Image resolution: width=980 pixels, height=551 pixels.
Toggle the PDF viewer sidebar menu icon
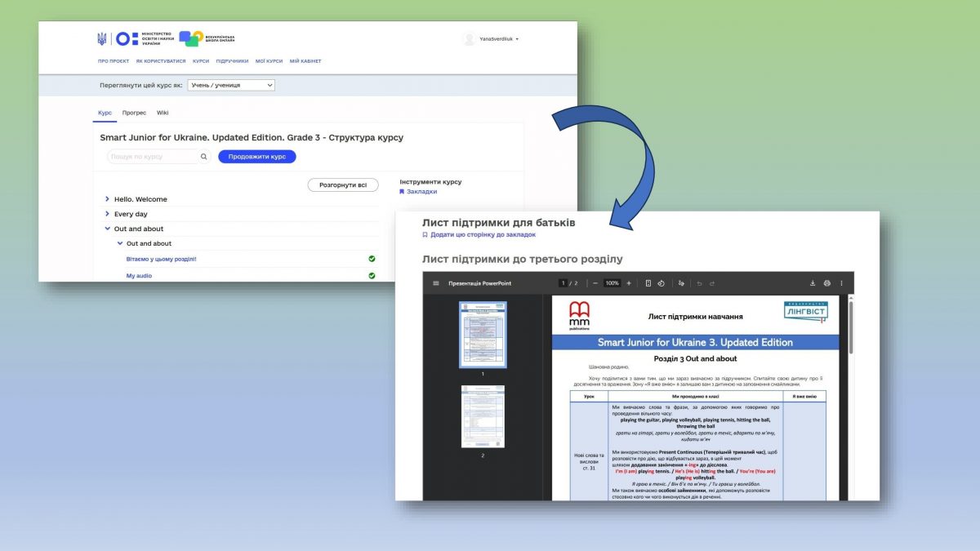point(436,283)
